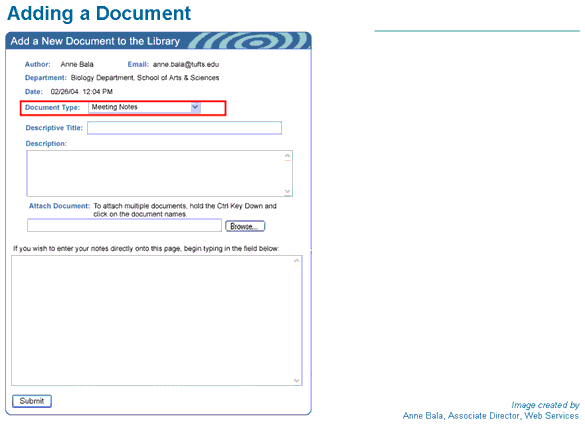Focus the large notes text area

[157, 321]
